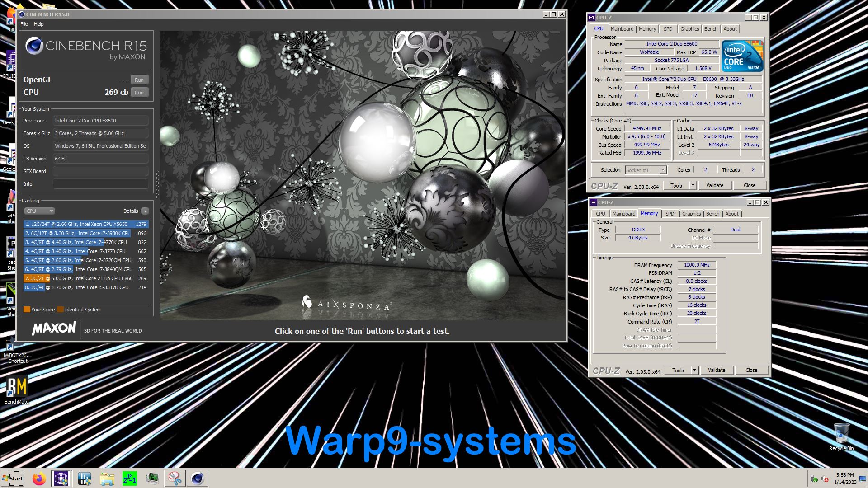Click the Cinebench left panel splitter handle

click(x=157, y=184)
